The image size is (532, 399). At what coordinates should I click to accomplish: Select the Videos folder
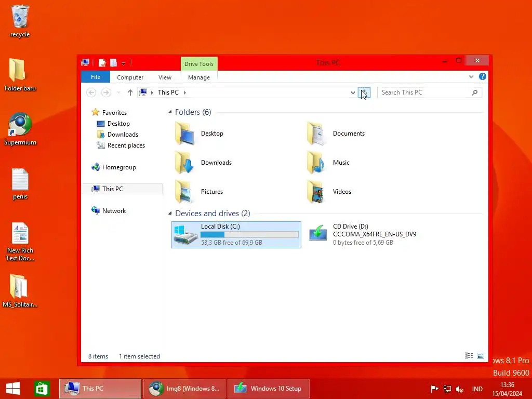pyautogui.click(x=328, y=192)
